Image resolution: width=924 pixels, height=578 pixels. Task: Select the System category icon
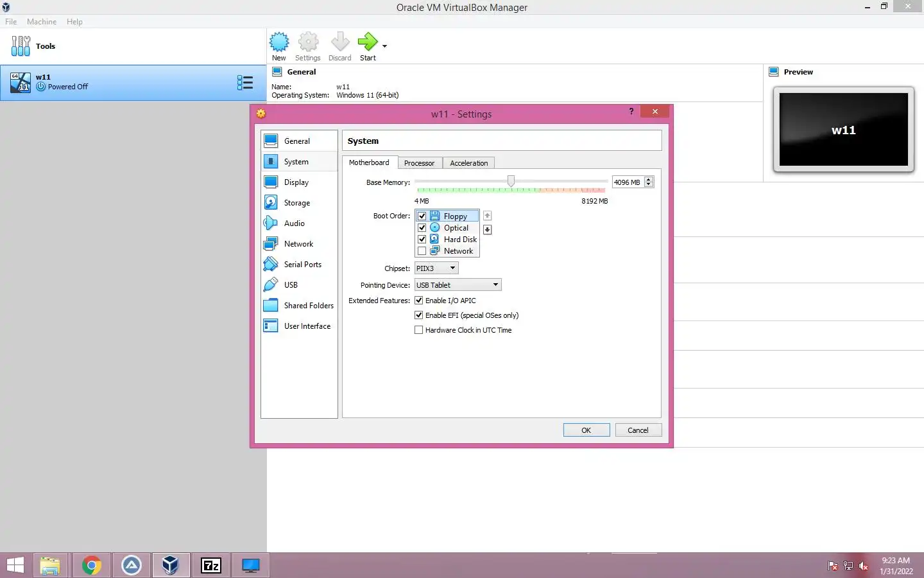[x=271, y=161]
